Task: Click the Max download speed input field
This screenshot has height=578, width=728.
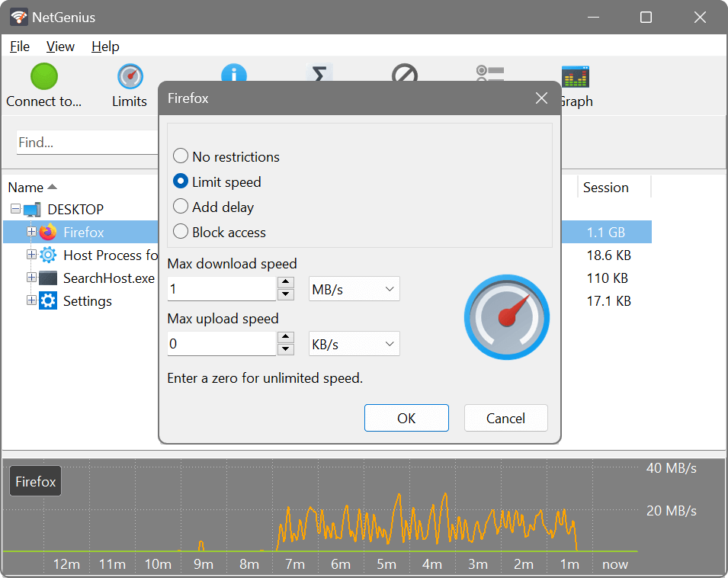Action: (x=222, y=289)
